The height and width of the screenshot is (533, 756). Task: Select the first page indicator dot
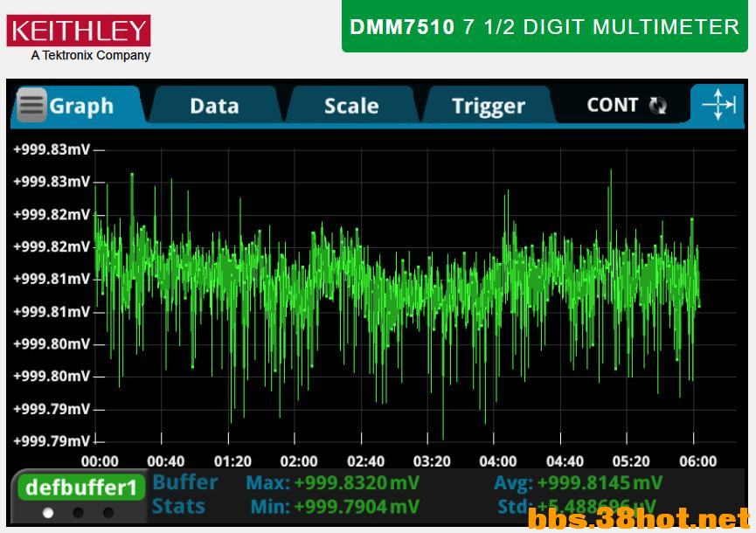pos(48,513)
